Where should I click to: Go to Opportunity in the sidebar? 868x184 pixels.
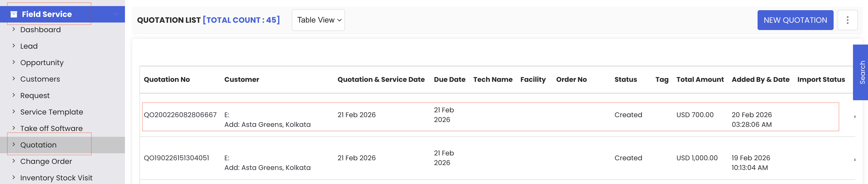click(x=42, y=63)
